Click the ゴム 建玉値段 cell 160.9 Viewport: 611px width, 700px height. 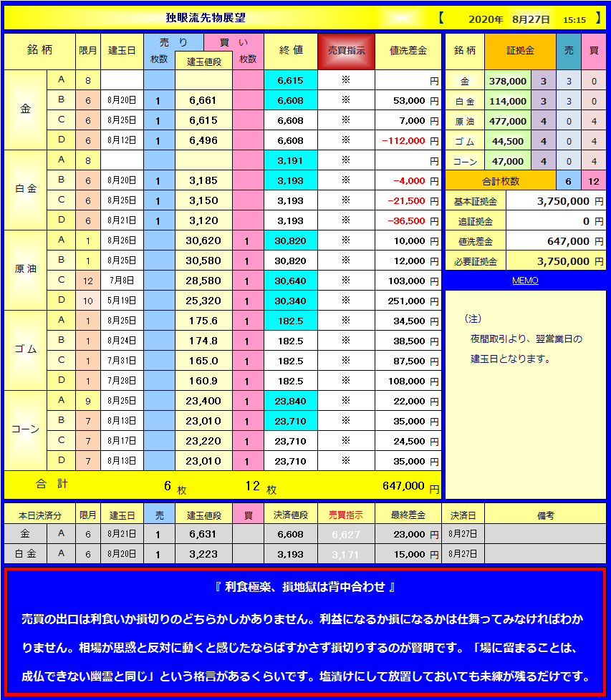203,381
